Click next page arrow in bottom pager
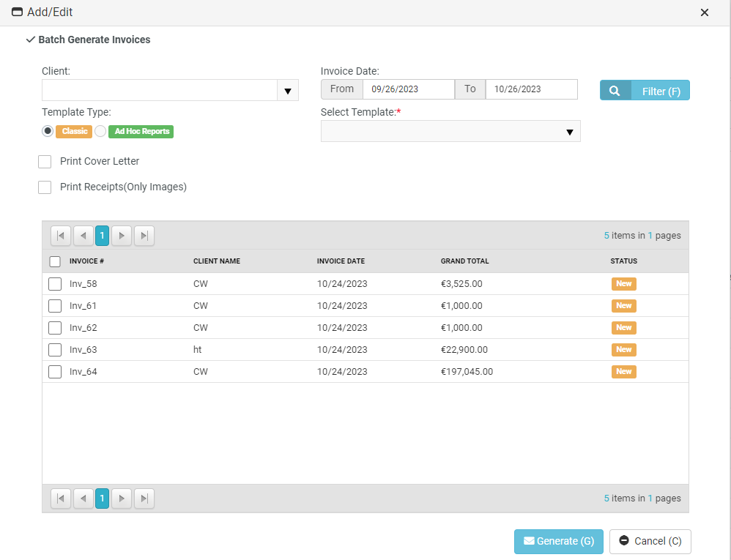 coord(122,499)
